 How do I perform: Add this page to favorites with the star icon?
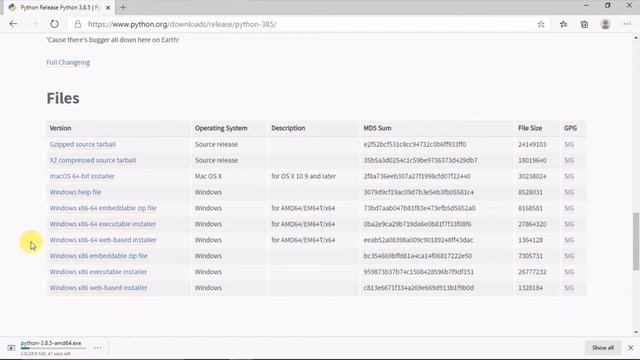tap(541, 24)
